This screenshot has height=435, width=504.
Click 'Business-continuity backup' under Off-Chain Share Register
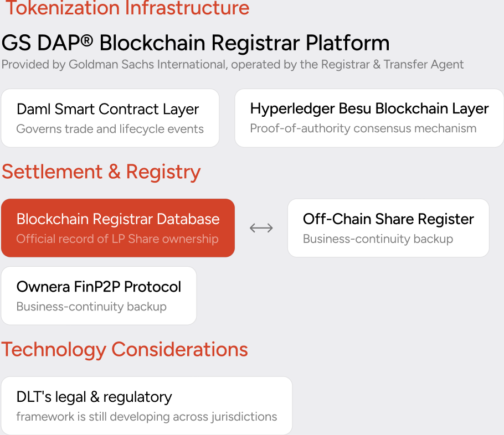coord(378,239)
